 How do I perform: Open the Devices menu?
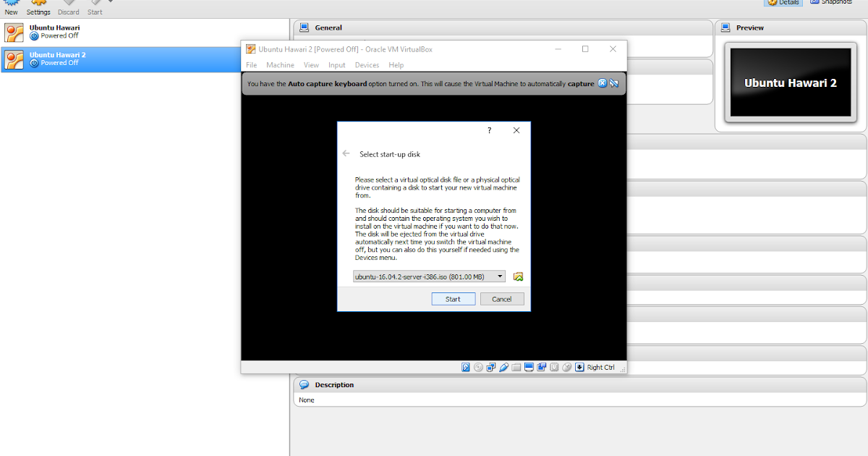(367, 65)
